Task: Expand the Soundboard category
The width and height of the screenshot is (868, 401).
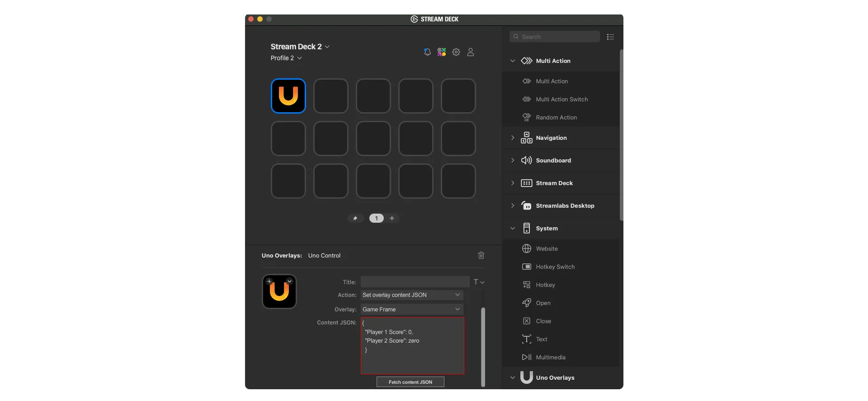Action: [x=513, y=160]
